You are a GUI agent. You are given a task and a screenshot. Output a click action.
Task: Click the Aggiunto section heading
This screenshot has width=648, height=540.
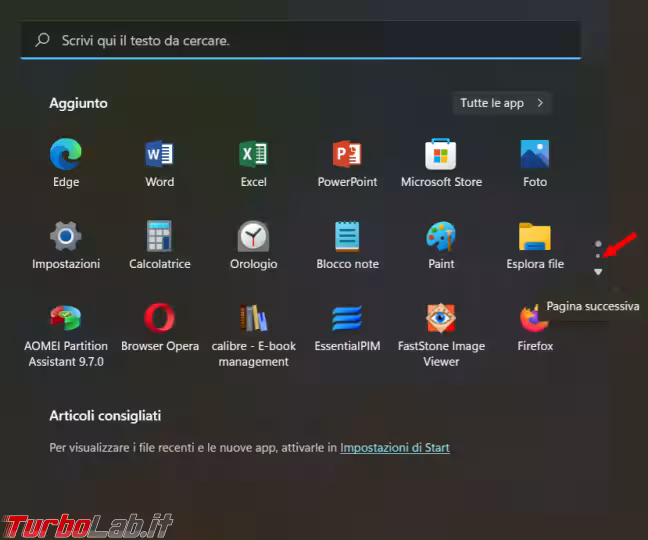[78, 103]
